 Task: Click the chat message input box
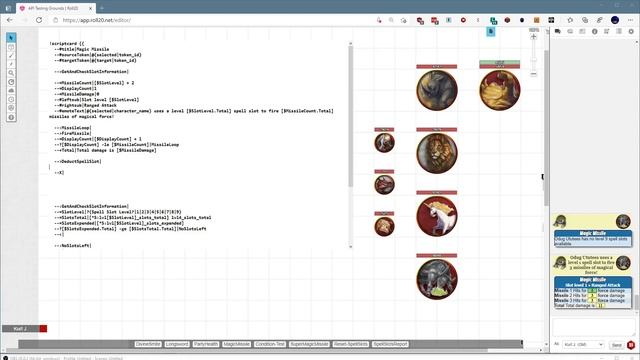(x=593, y=327)
